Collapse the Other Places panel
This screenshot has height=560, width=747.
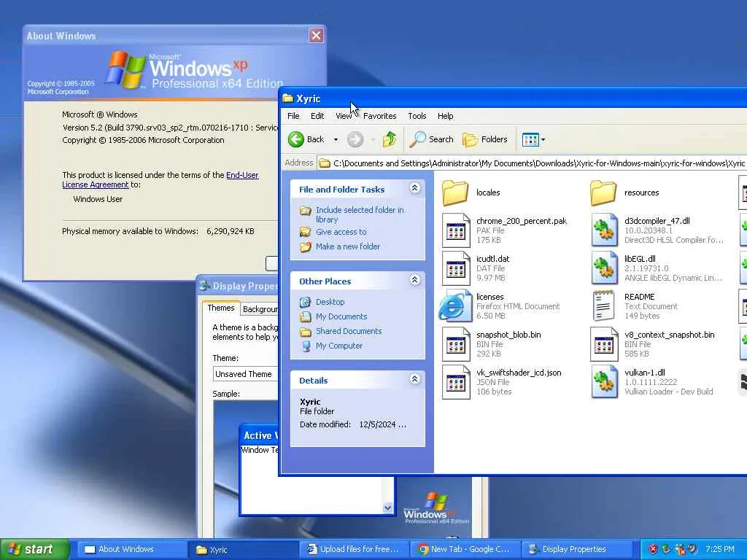414,280
